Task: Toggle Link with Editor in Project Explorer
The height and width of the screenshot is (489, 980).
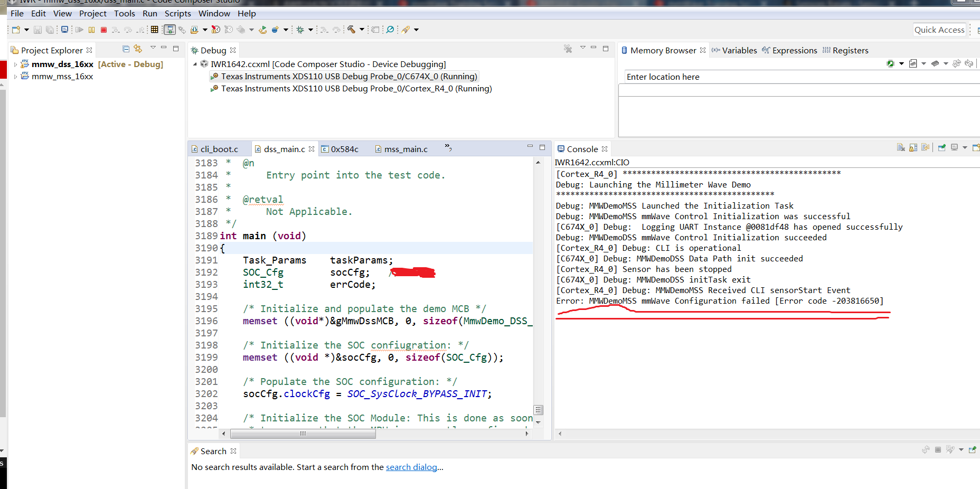Action: coord(138,49)
